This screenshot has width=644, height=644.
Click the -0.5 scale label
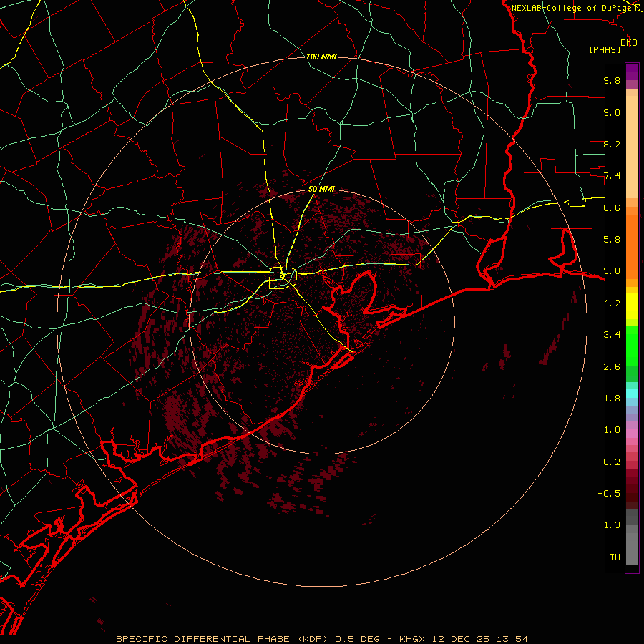609,494
